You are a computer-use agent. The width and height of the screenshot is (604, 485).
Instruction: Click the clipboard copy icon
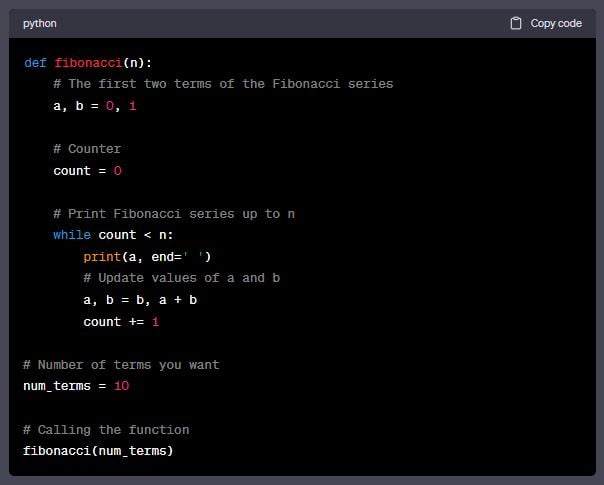pyautogui.click(x=515, y=23)
